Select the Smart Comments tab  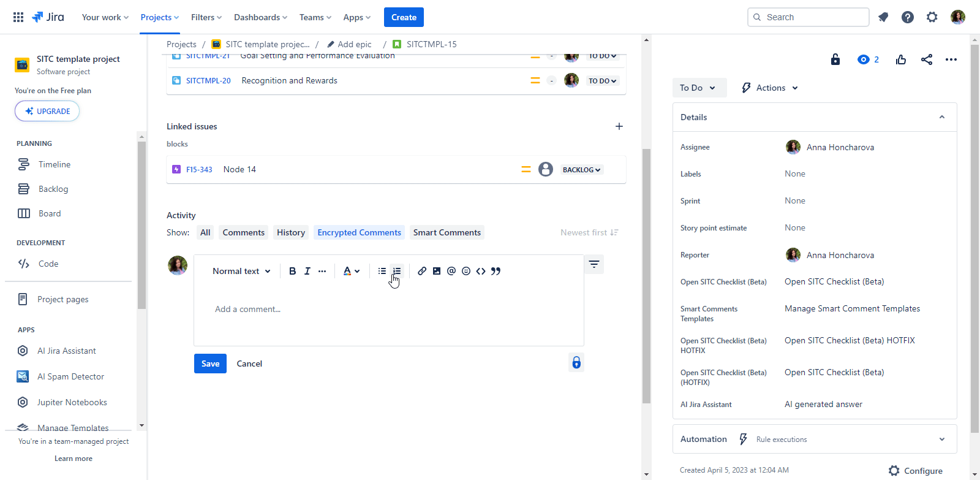[447, 232]
